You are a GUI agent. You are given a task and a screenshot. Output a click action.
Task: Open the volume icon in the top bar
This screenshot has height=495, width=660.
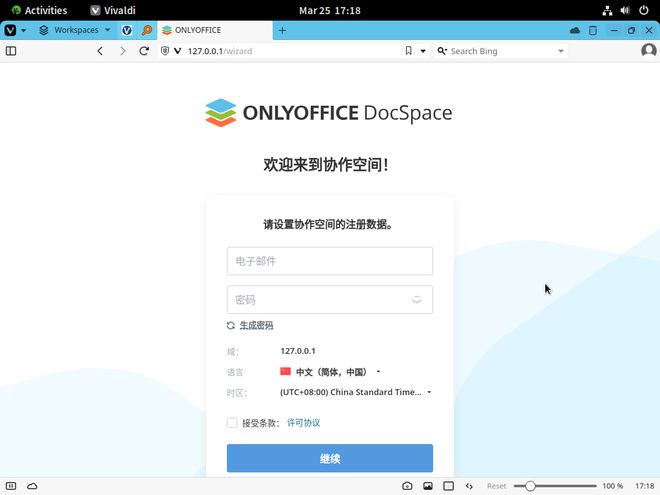[625, 11]
